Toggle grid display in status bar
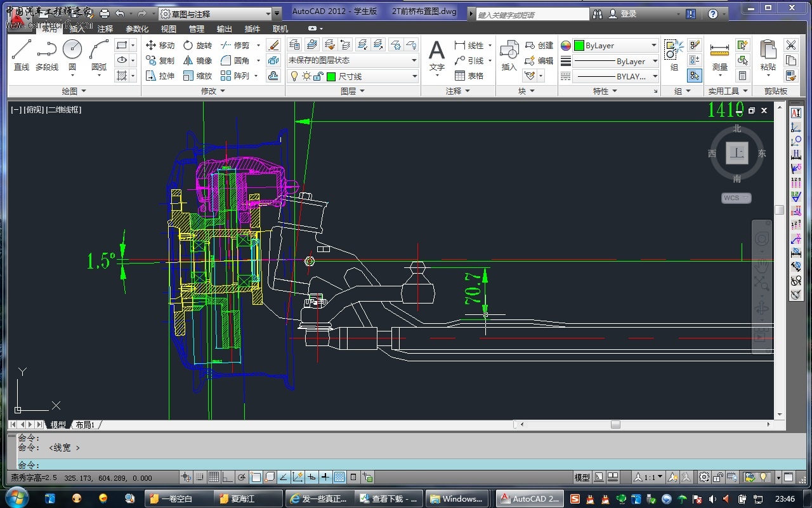This screenshot has width=812, height=508. 214,477
